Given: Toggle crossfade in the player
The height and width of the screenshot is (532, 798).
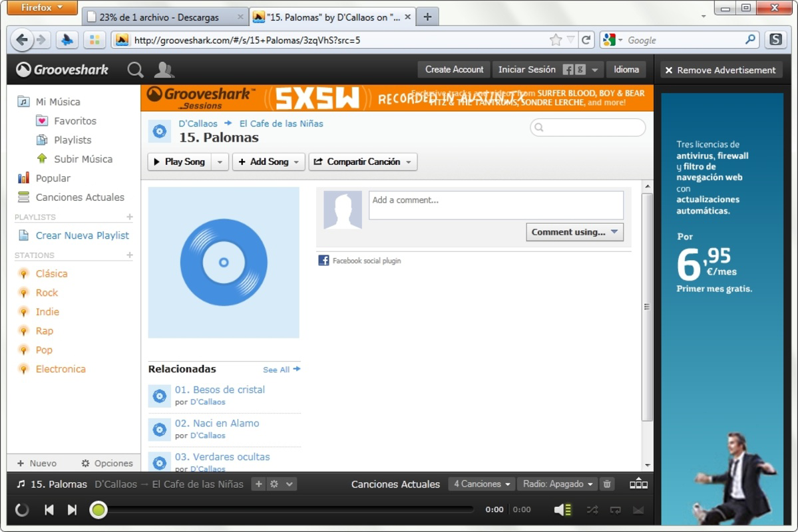Looking at the screenshot, I should pyautogui.click(x=638, y=509).
